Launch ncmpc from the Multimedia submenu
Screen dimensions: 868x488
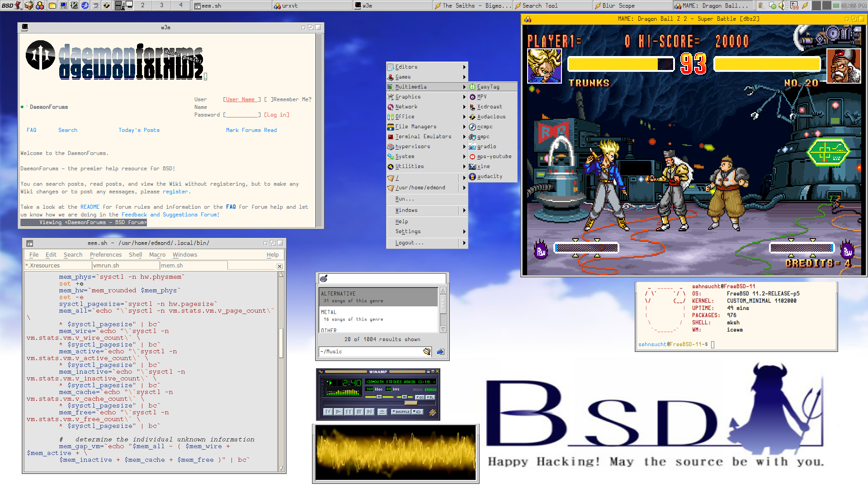pos(492,127)
